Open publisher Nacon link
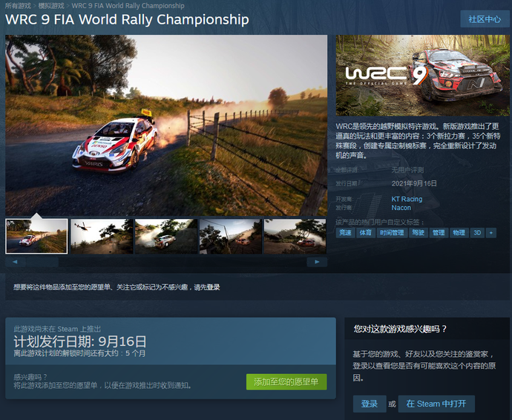This screenshot has height=420, width=512. 401,208
